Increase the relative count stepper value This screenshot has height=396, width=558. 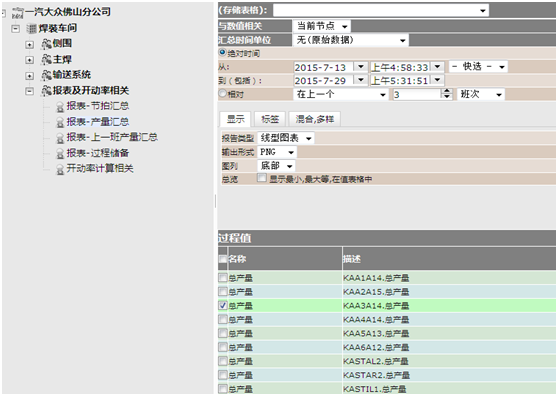click(447, 92)
